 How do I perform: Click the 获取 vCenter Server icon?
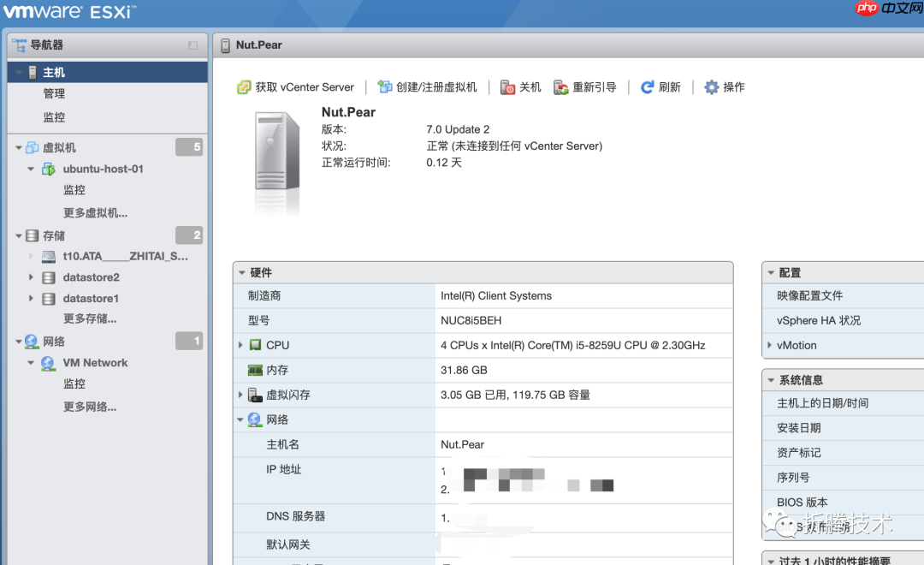click(x=245, y=86)
